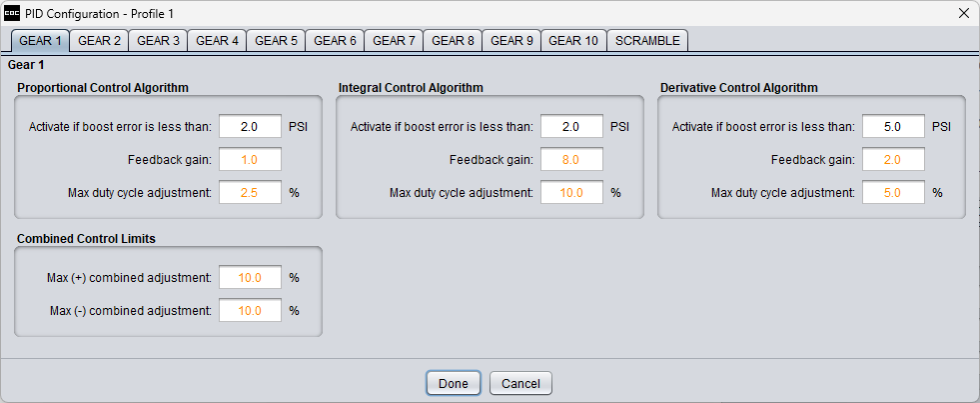Edit the Proportional feedback gain field
The height and width of the screenshot is (403, 980).
(x=250, y=159)
